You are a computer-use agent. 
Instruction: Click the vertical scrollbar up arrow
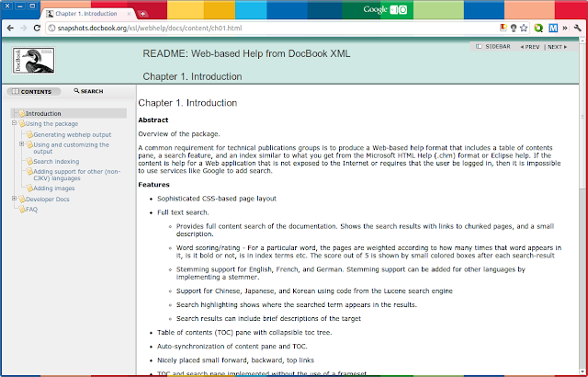pos(582,40)
